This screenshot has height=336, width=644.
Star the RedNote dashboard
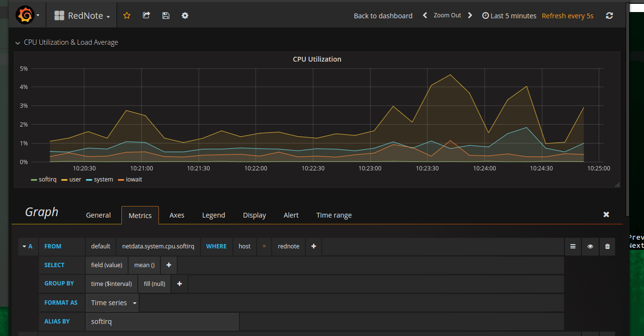coord(127,15)
